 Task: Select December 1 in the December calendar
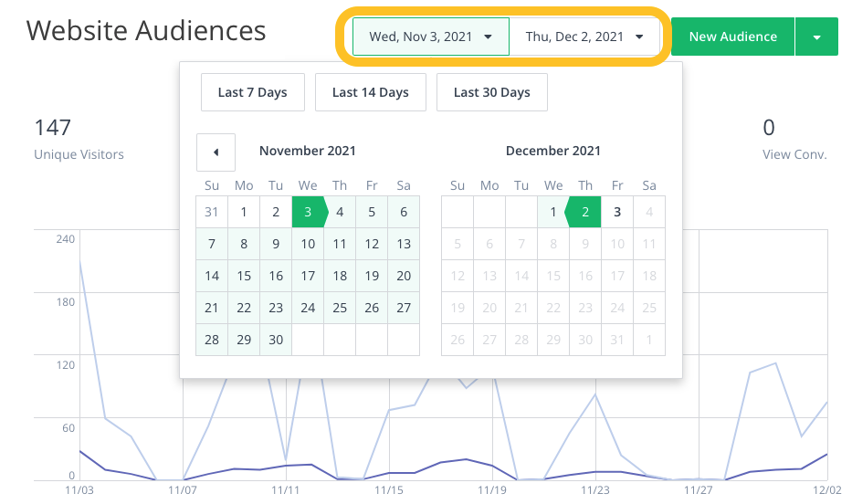tap(553, 212)
